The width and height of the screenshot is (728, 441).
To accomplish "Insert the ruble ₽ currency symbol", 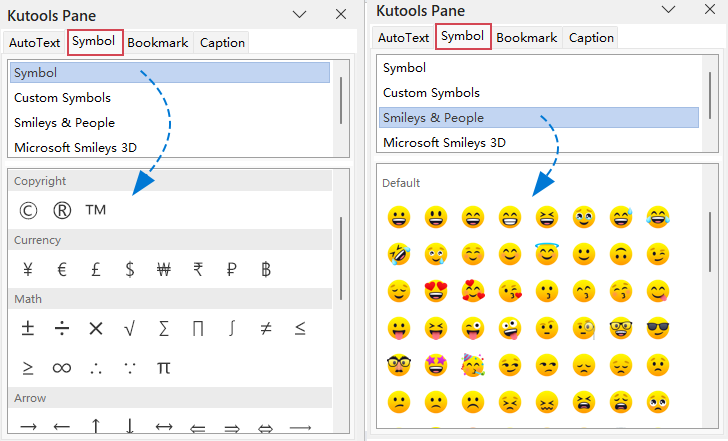I will [232, 269].
